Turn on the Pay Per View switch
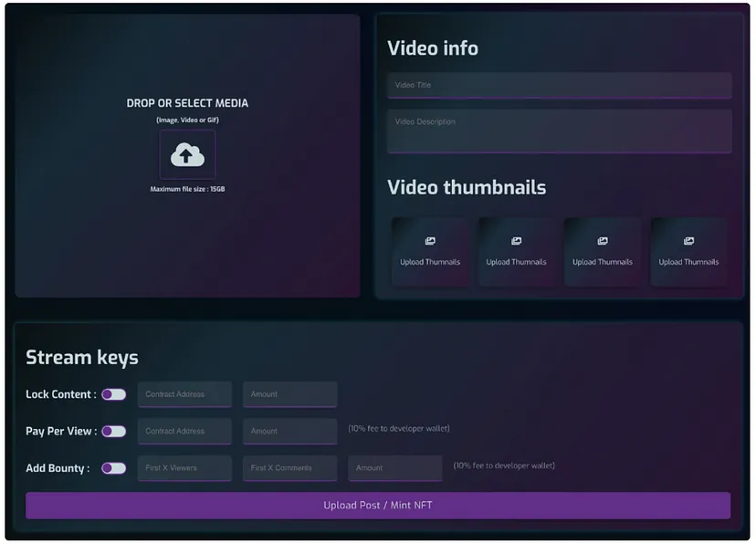 (114, 431)
